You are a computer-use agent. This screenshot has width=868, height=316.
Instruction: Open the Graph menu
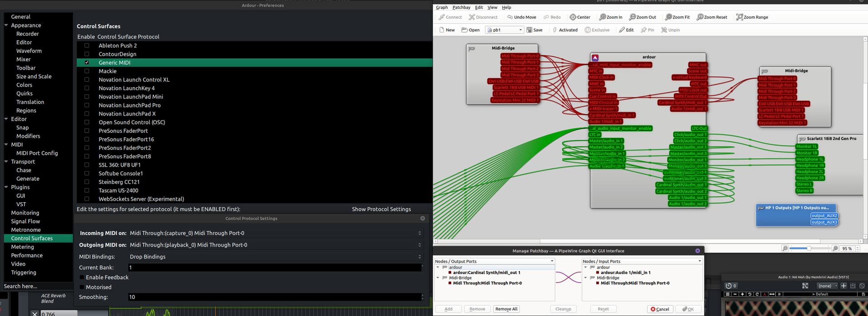point(442,7)
